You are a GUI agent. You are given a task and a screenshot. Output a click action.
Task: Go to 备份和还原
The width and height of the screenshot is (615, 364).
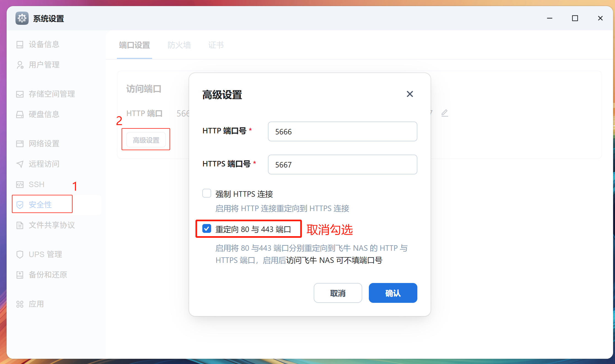(47, 274)
